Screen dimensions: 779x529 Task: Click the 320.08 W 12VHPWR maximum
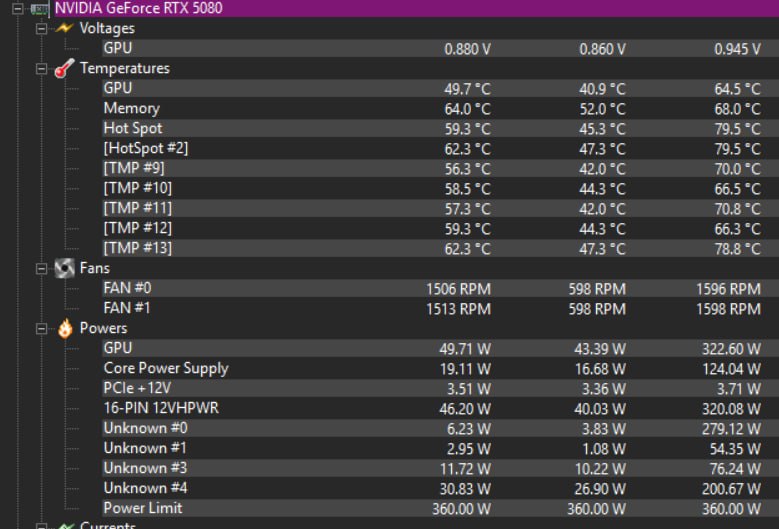coord(731,409)
